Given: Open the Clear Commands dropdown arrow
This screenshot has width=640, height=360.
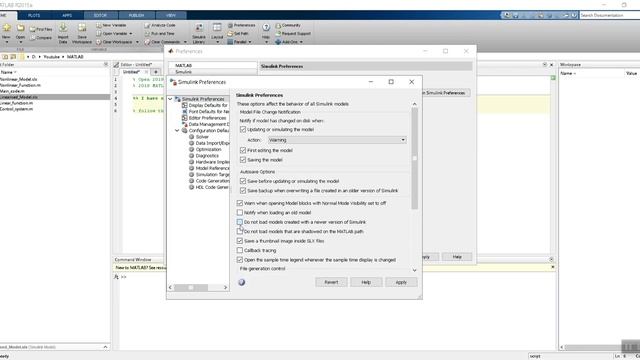Looking at the screenshot, I should pos(185,42).
